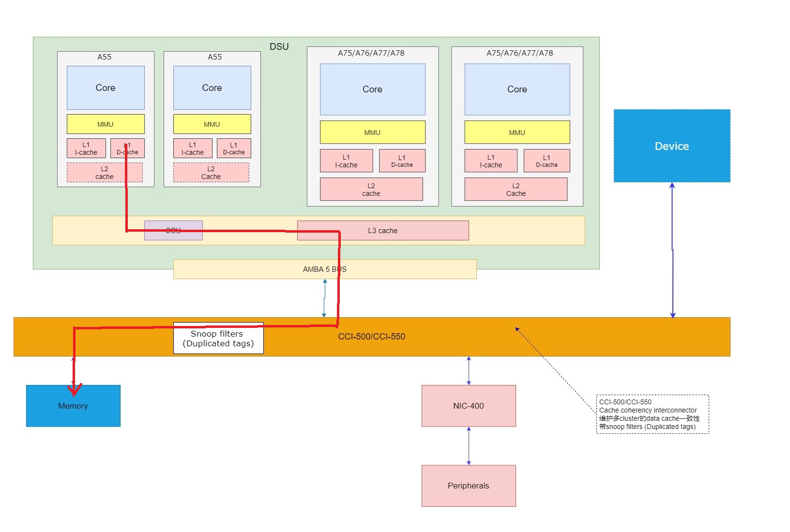The image size is (790, 532).
Task: Select Core in the left A75/A76/A77/A78 block
Action: (373, 89)
